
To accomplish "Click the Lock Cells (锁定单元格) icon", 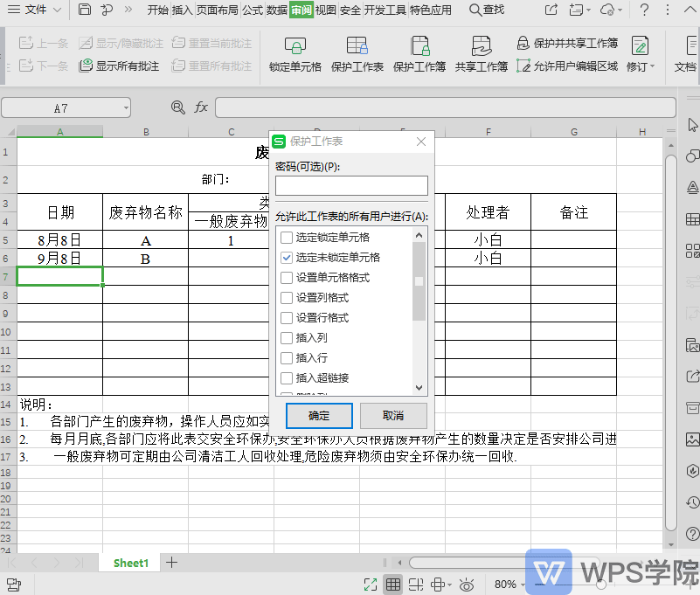I will click(295, 45).
